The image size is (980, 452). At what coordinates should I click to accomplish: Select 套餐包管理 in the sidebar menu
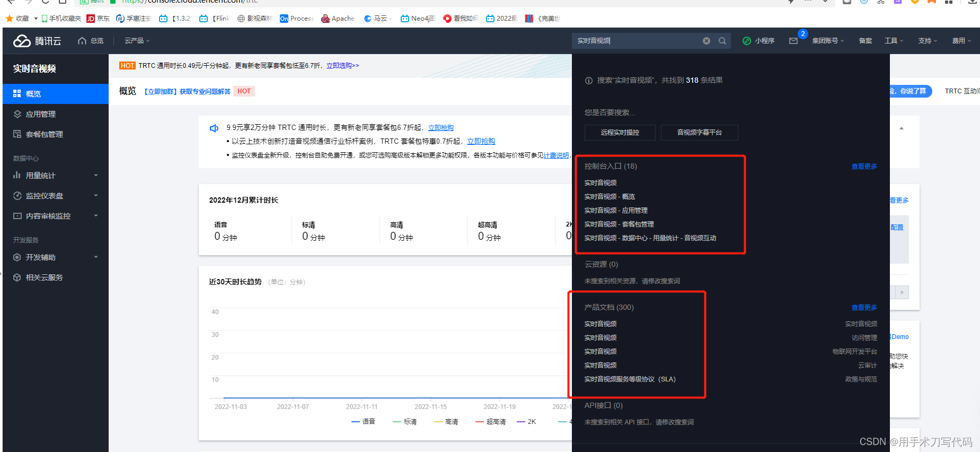pos(56,134)
